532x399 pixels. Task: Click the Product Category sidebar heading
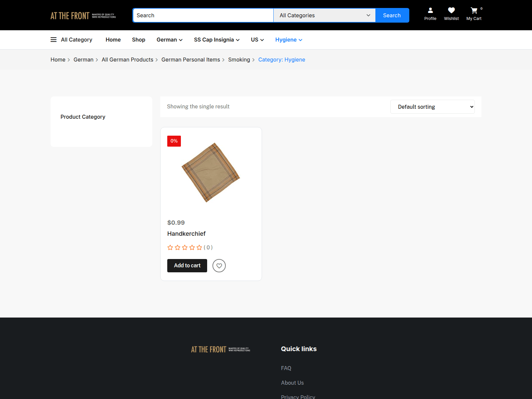pyautogui.click(x=83, y=117)
